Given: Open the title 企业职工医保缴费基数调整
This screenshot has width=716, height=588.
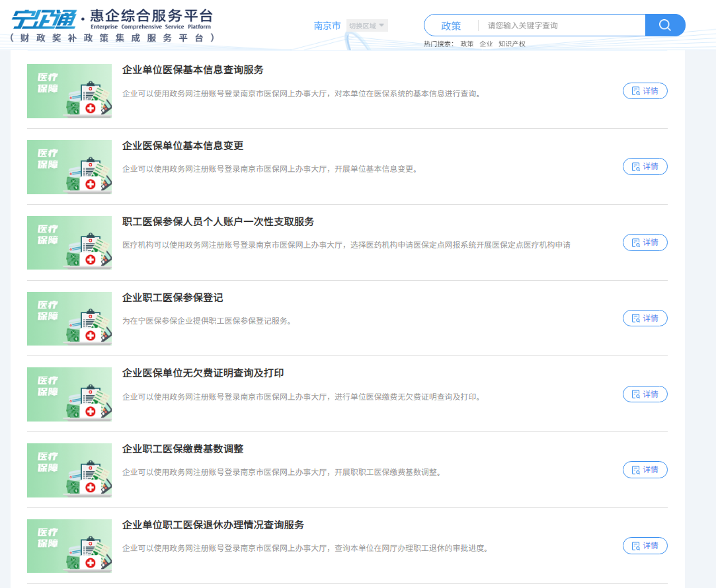Looking at the screenshot, I should (x=183, y=449).
